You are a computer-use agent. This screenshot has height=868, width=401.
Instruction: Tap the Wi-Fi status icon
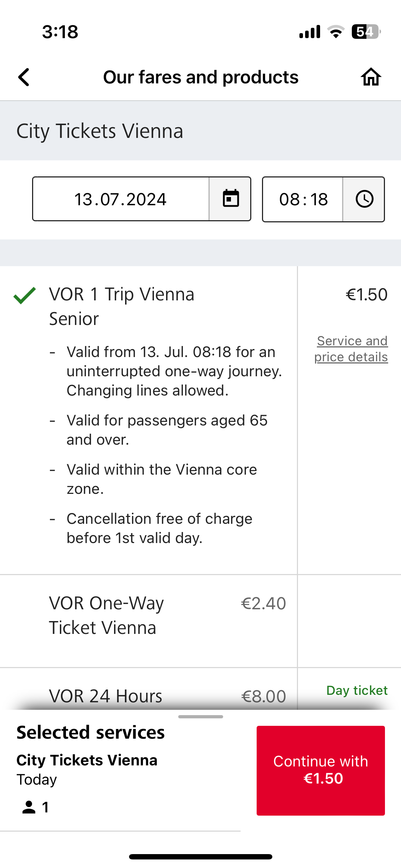click(336, 32)
